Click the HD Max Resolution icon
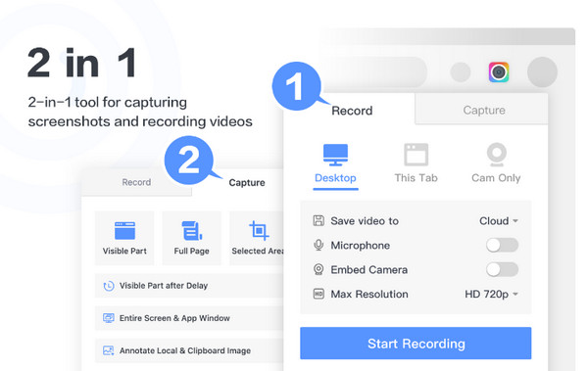The width and height of the screenshot is (588, 371). [x=318, y=294]
